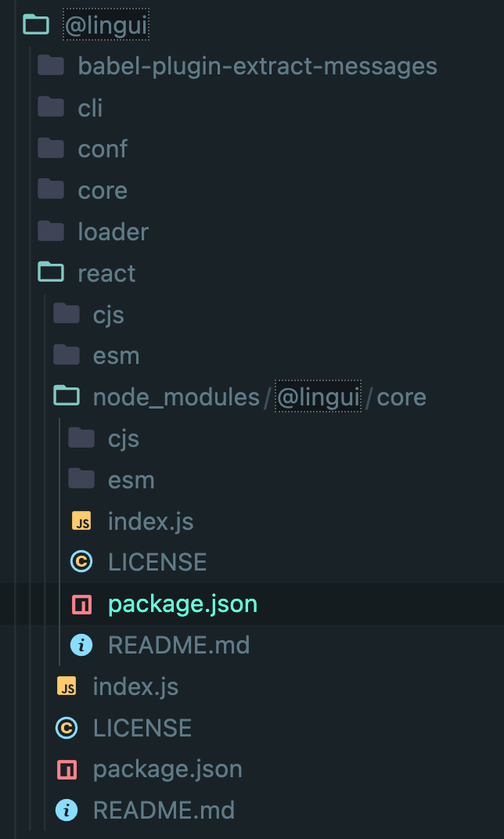Viewport: 504px width, 839px height.
Task: Click the folder icon next to node_modules path
Action: (67, 396)
